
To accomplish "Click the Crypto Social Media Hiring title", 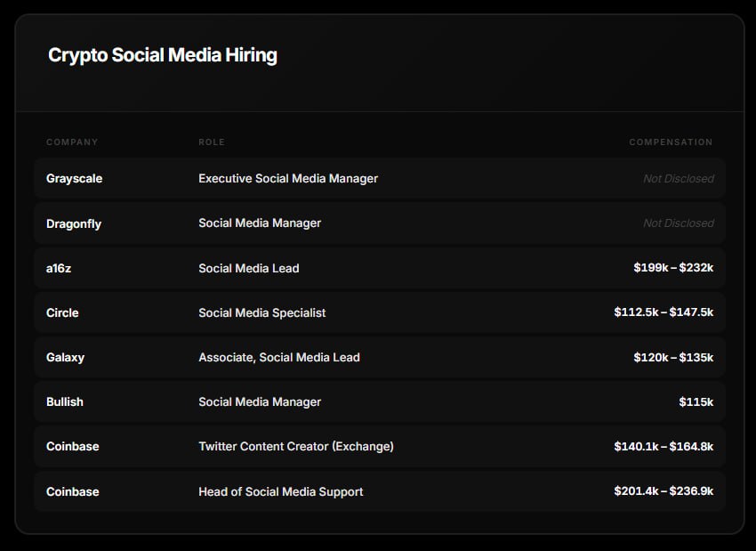I will tap(163, 54).
